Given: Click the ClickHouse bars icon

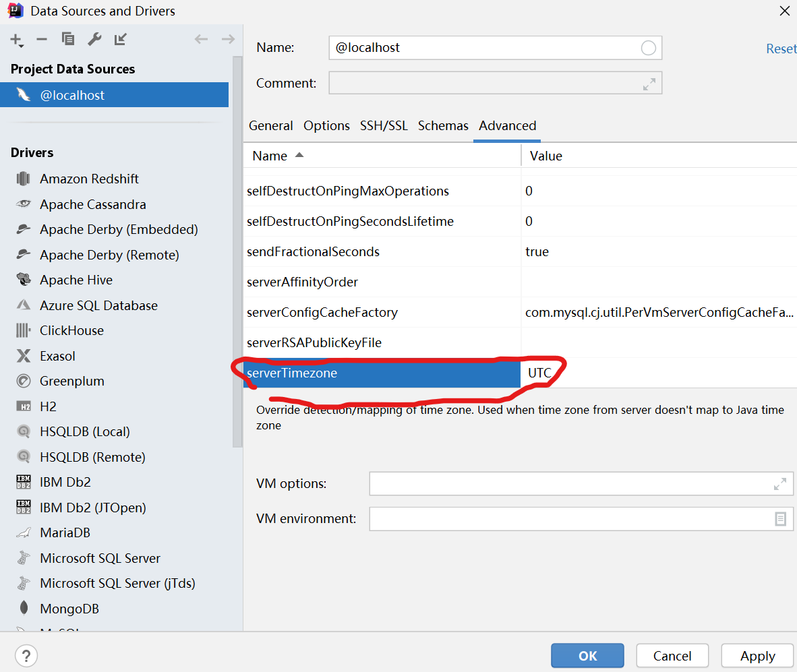Looking at the screenshot, I should (x=24, y=331).
